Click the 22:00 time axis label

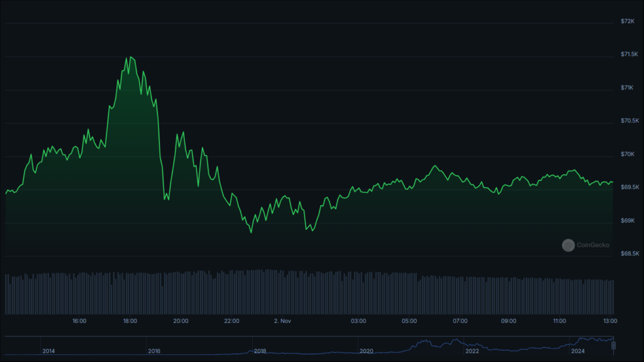[x=231, y=321]
